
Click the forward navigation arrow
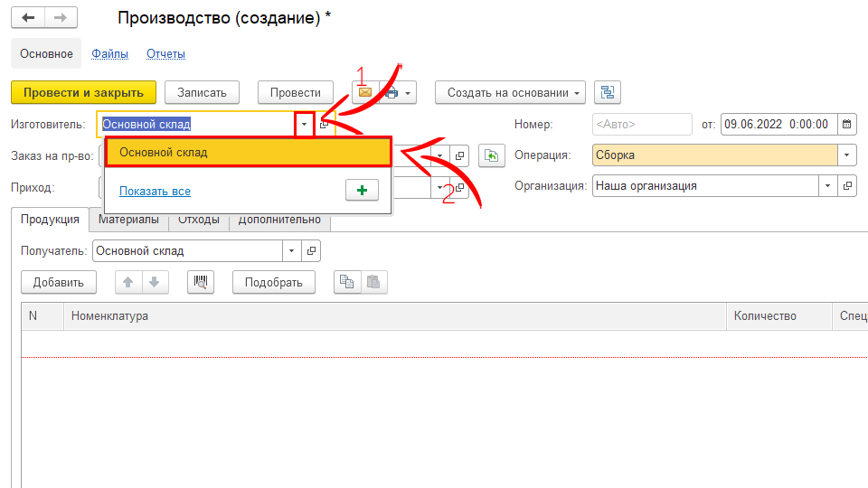click(x=60, y=18)
